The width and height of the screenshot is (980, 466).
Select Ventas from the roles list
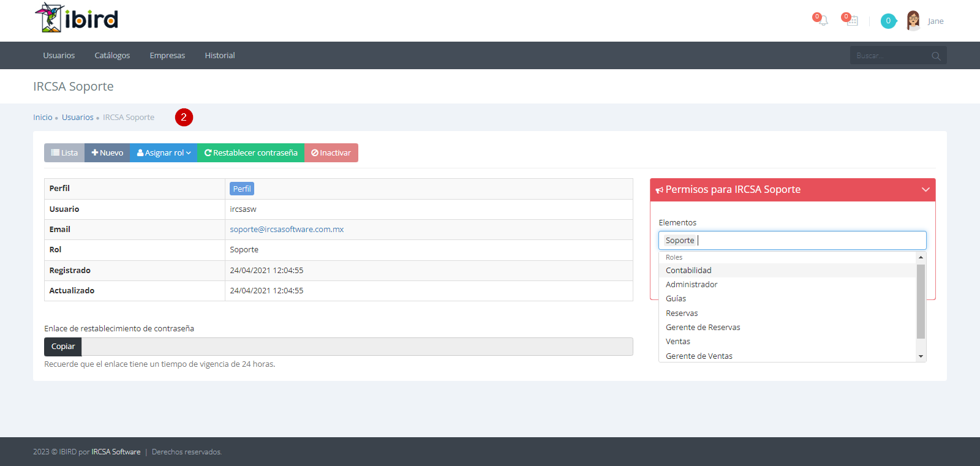coord(787,342)
